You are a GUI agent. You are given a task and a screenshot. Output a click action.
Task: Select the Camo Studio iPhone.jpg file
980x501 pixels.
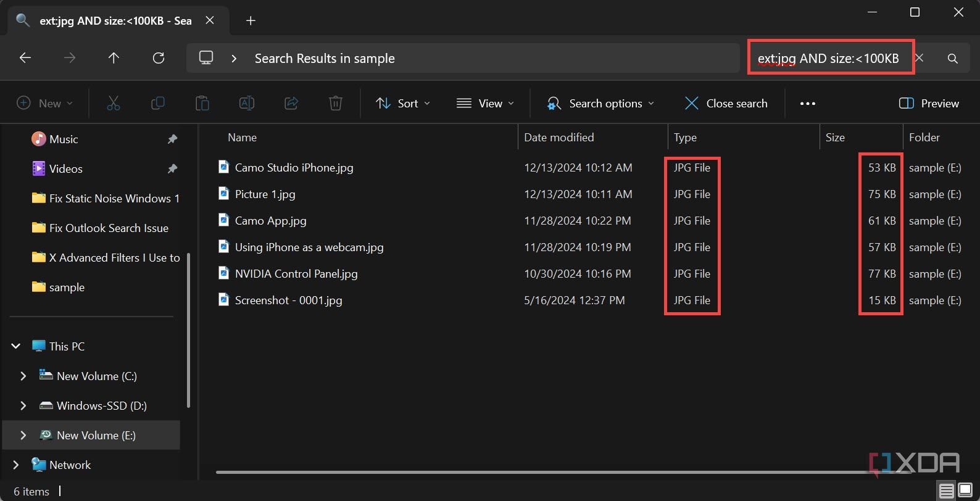pos(294,167)
